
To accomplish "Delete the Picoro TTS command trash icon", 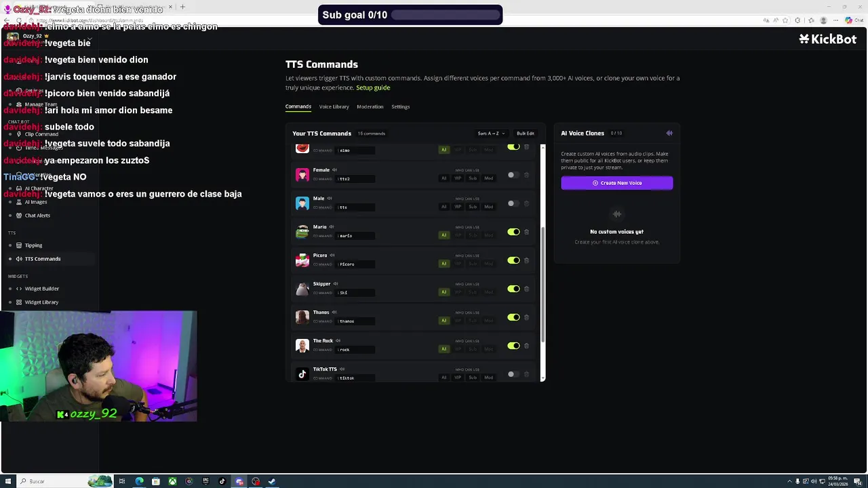I will tap(526, 260).
